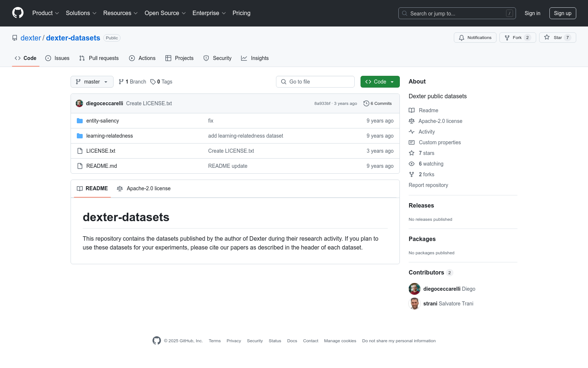Click the Sign up button
This screenshot has width=588, height=368.
(x=563, y=13)
